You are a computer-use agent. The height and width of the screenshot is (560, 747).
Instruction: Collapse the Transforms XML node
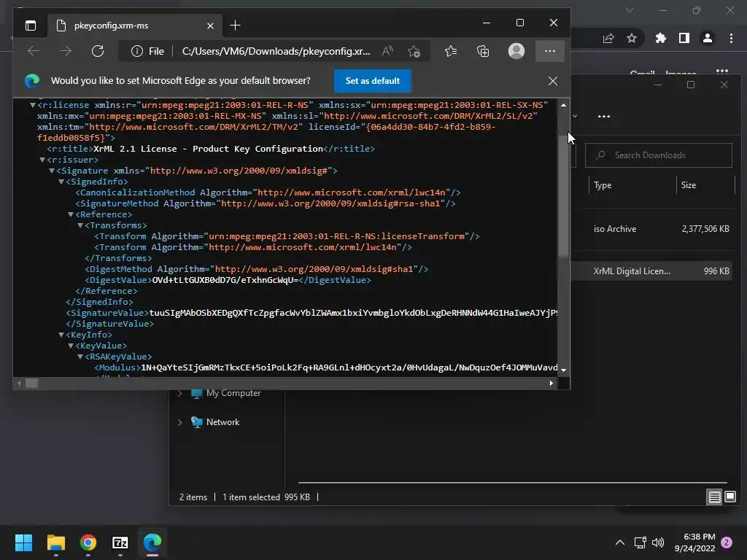click(80, 226)
